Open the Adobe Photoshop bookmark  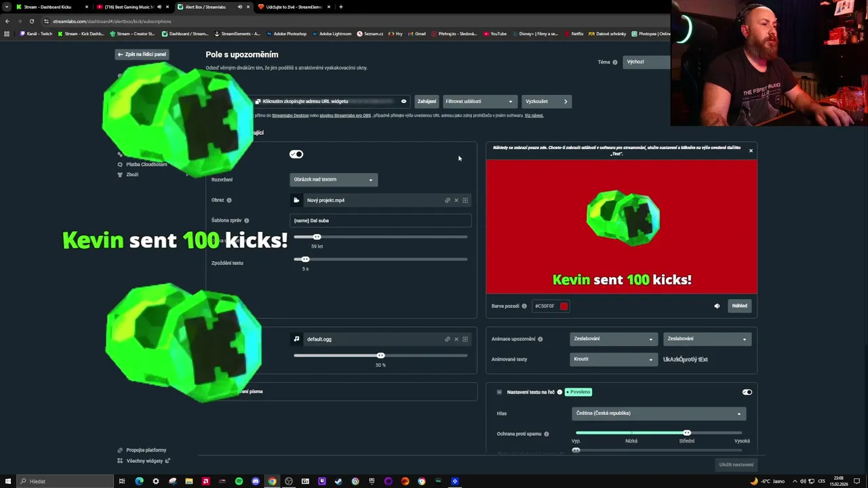(286, 34)
